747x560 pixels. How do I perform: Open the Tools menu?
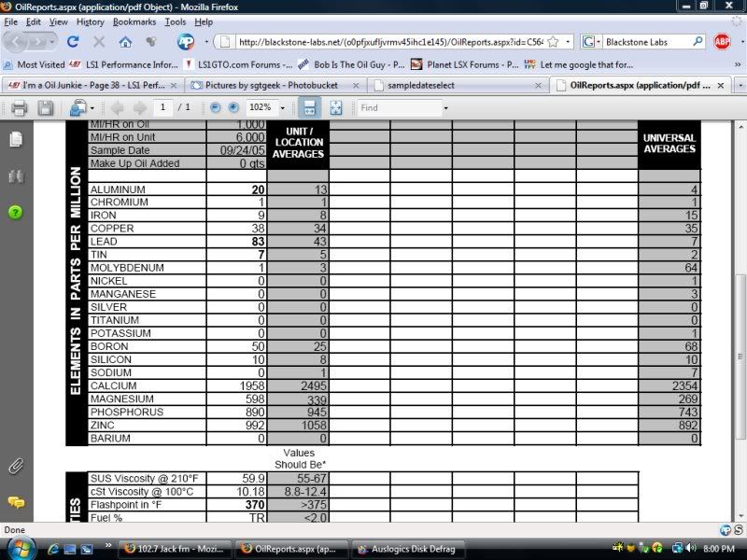pyautogui.click(x=176, y=21)
